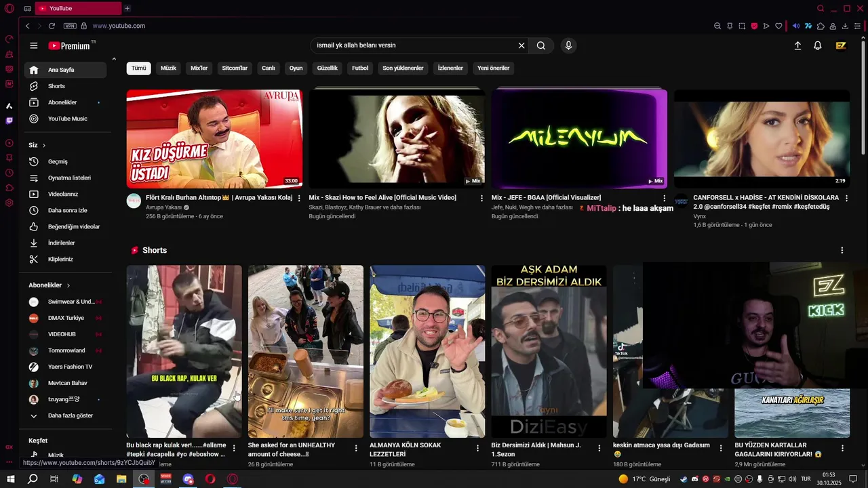Open options for Flört Kralı Burhan Altıntop video

tap(299, 199)
